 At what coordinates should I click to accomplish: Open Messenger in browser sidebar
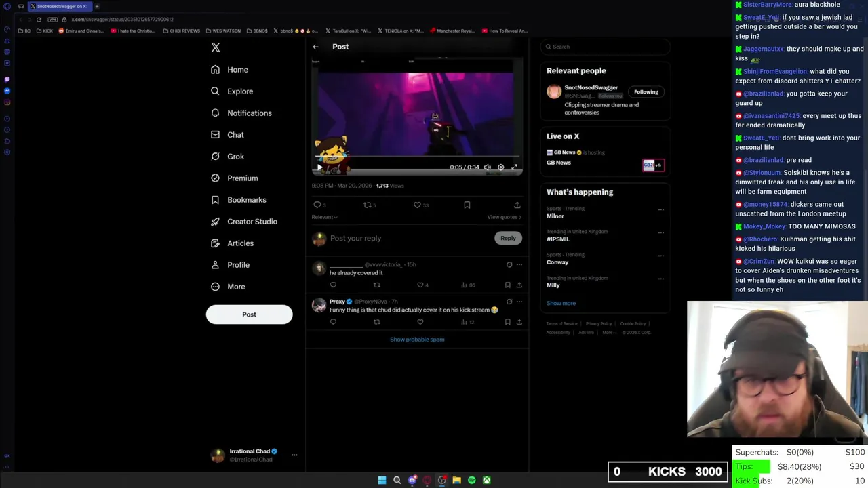tap(7, 91)
